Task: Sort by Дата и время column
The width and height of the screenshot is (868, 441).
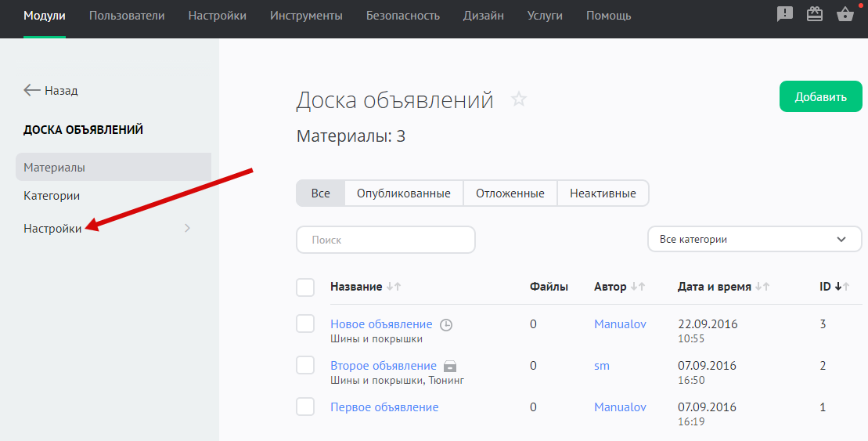Action: [762, 287]
